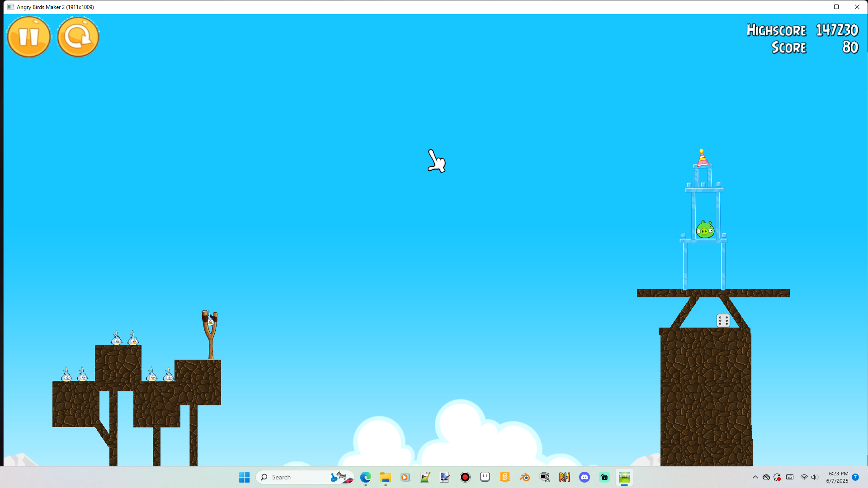Click the OneDrive cloud tray icon

766,477
